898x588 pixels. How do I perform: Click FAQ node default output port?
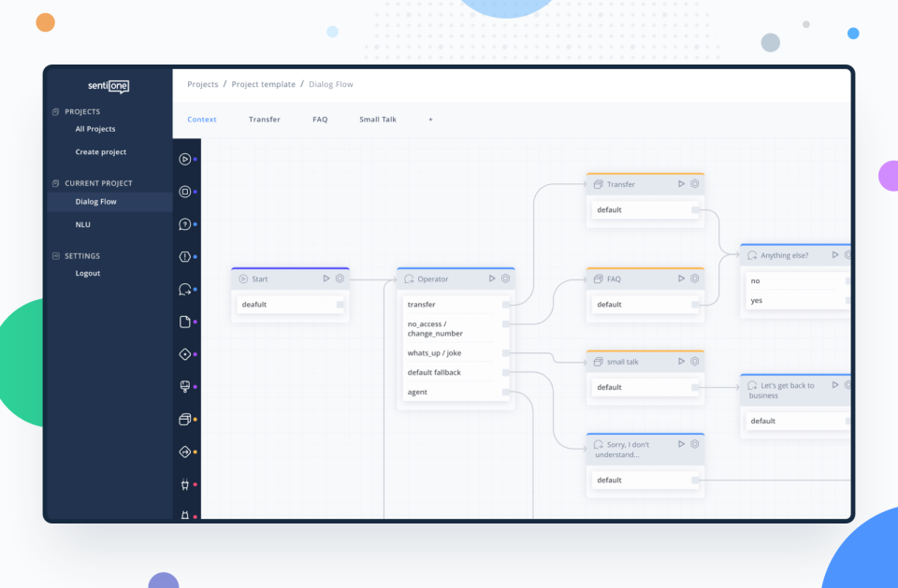(x=695, y=305)
